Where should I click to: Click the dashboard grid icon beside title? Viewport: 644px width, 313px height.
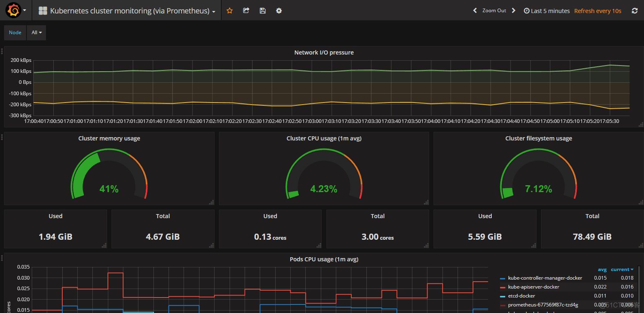[43, 11]
